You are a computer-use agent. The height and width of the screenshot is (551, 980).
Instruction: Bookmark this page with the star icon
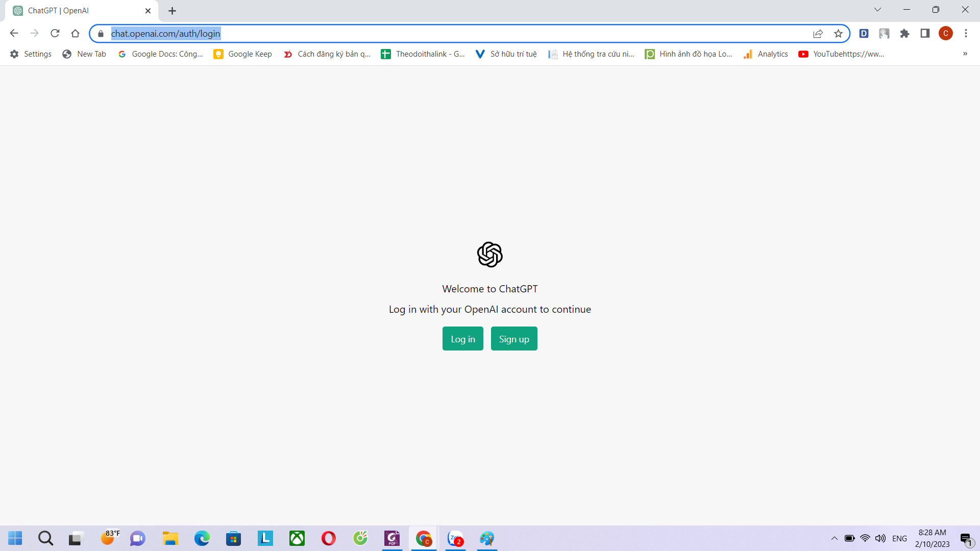click(838, 34)
